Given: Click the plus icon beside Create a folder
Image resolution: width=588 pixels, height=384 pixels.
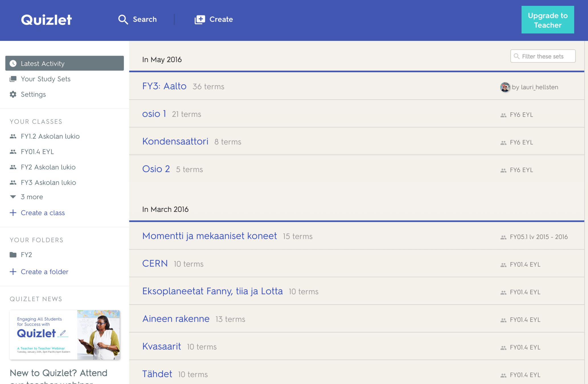Looking at the screenshot, I should [13, 272].
